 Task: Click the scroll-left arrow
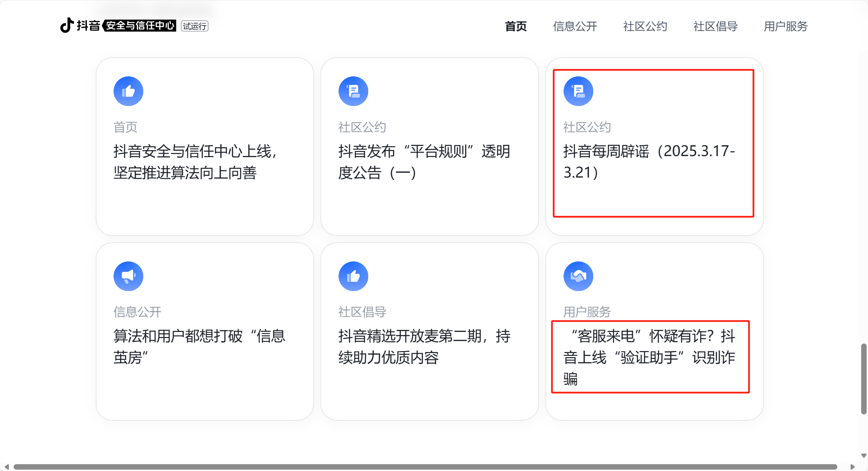pos(6,467)
